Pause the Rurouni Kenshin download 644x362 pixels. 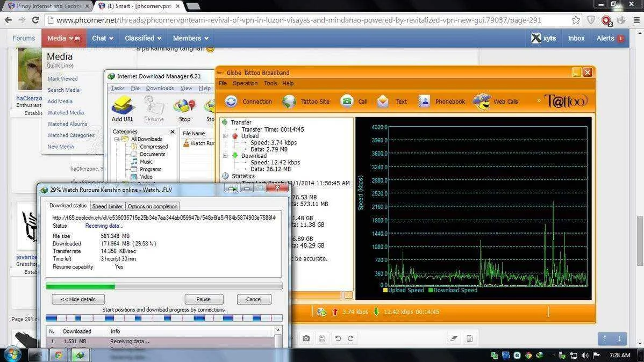point(204,299)
